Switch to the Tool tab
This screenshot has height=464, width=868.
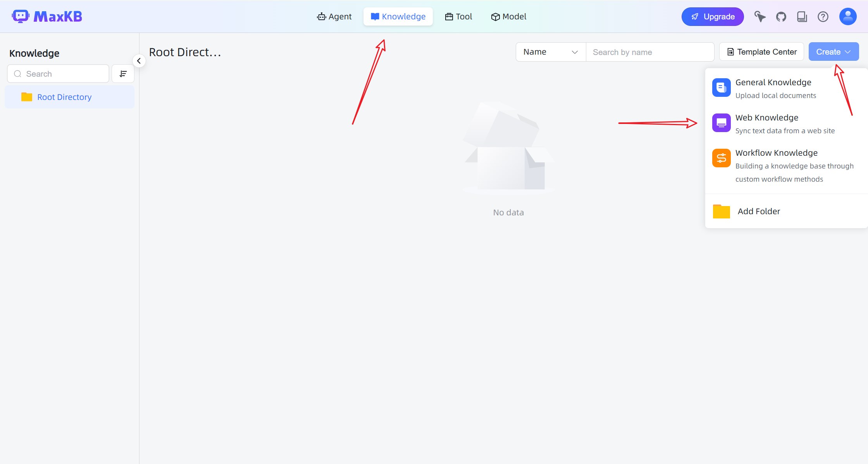tap(458, 17)
